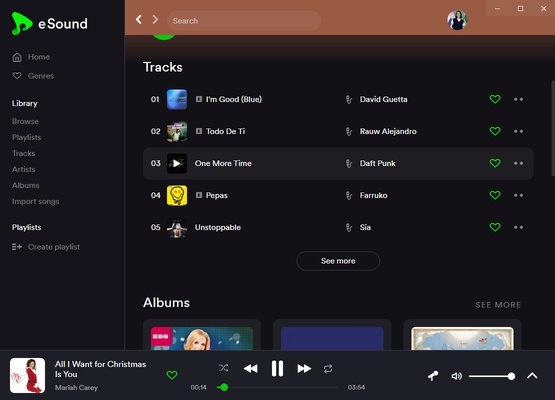Unlike the now-playing Mariah Carey song
Image resolution: width=555 pixels, height=400 pixels.
pyautogui.click(x=172, y=375)
